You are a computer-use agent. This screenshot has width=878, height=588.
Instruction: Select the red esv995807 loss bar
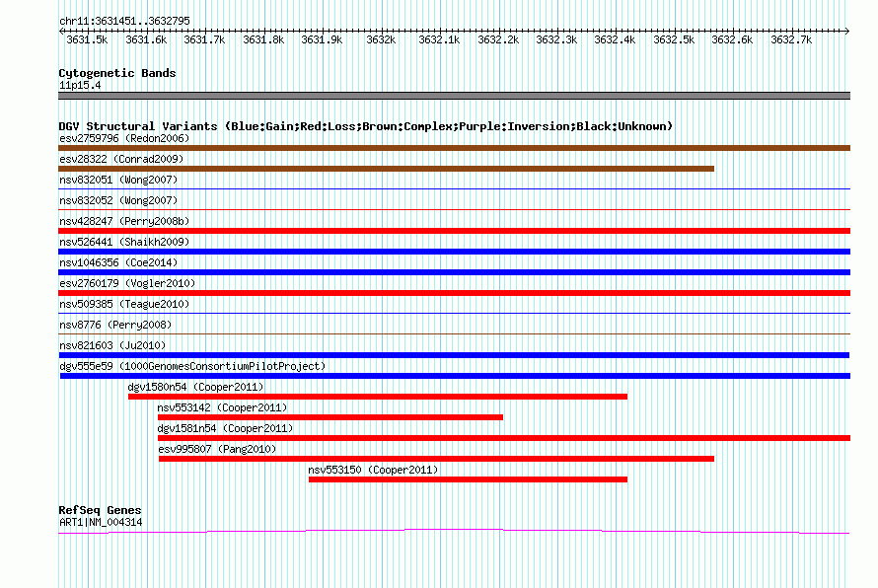(437, 459)
